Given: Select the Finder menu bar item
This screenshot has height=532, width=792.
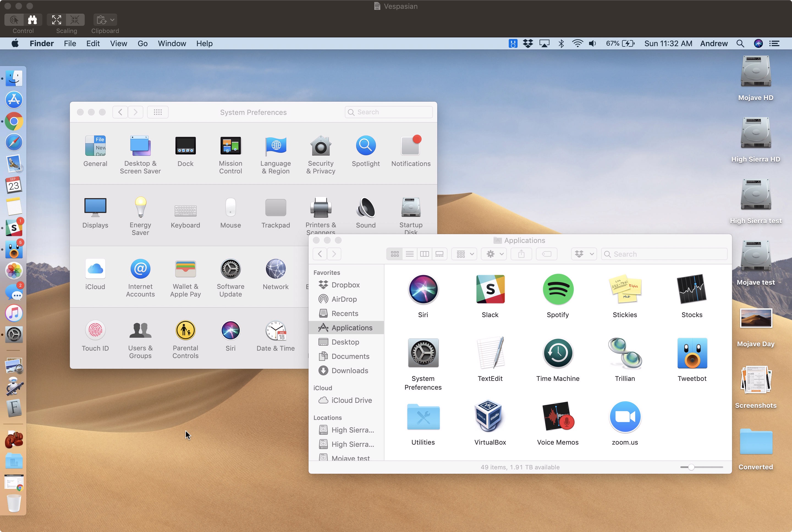Looking at the screenshot, I should 42,43.
